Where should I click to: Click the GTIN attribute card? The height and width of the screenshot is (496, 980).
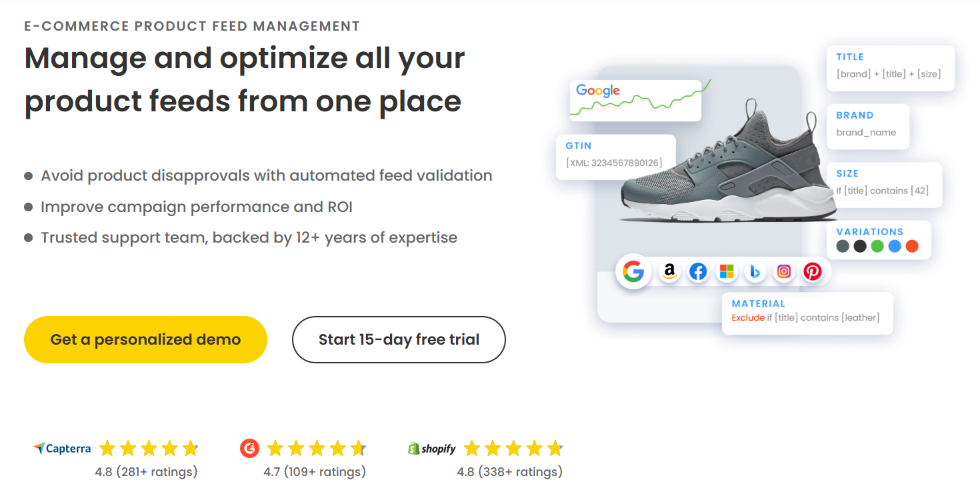[616, 157]
